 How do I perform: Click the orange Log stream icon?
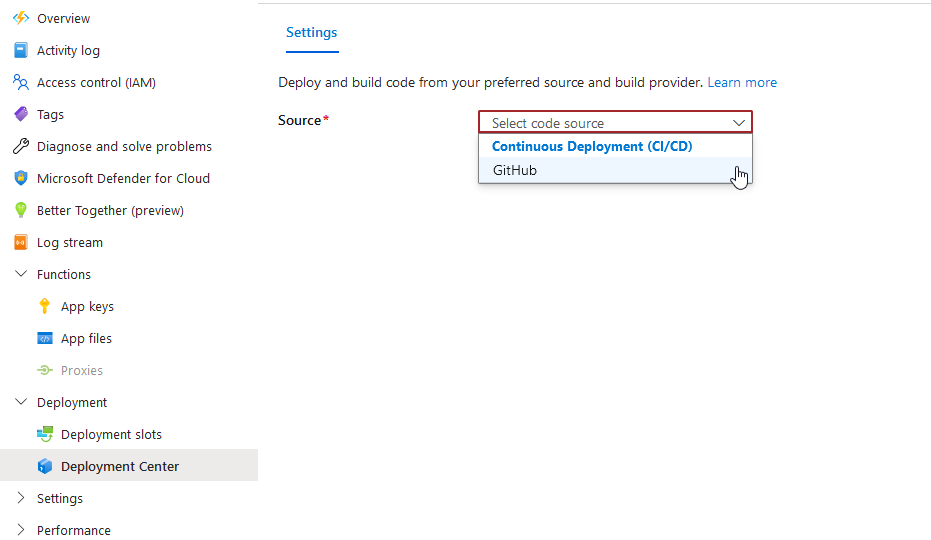(x=21, y=242)
